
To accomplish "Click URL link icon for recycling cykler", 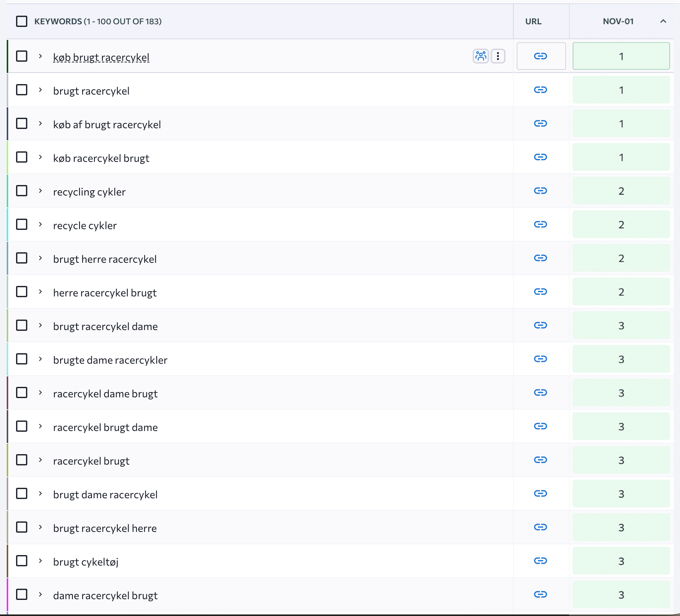I will pos(540,191).
